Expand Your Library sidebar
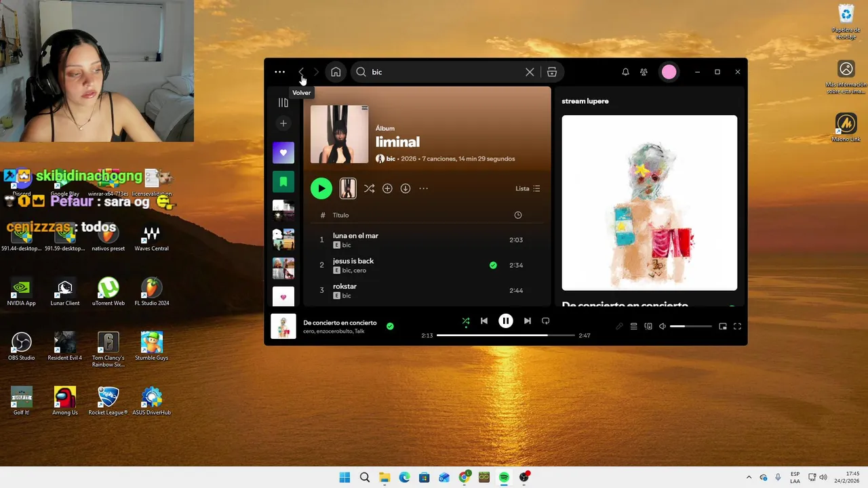 click(283, 102)
